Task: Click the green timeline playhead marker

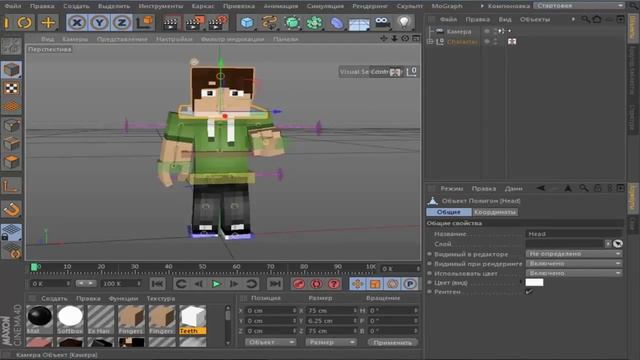Action: click(x=34, y=267)
